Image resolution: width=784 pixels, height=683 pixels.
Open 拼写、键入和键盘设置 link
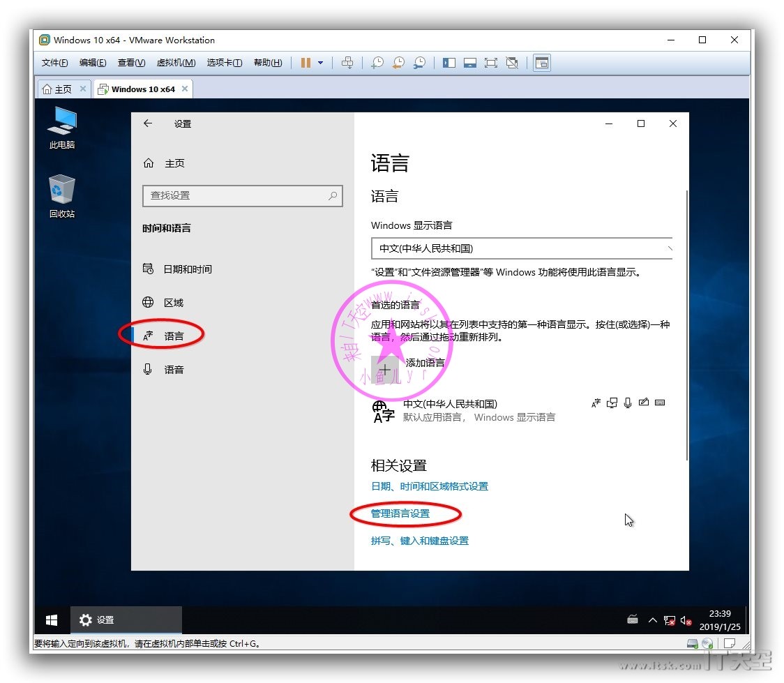[420, 541]
